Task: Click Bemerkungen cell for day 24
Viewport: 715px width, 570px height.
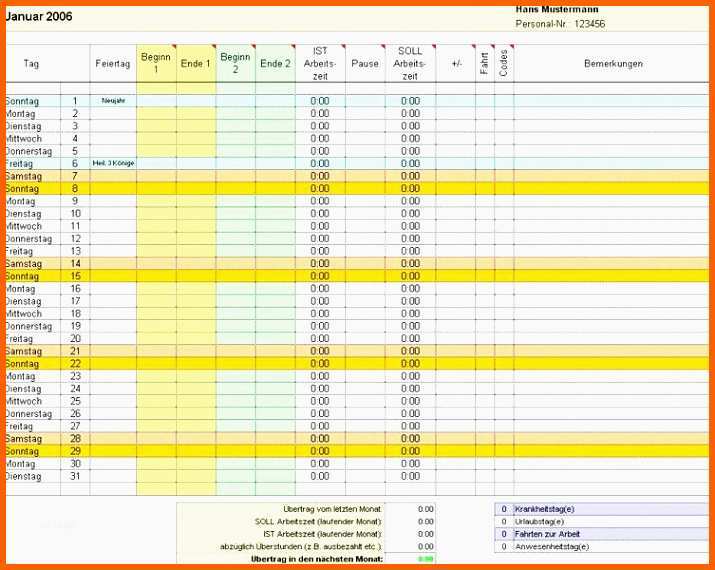Action: (611, 389)
